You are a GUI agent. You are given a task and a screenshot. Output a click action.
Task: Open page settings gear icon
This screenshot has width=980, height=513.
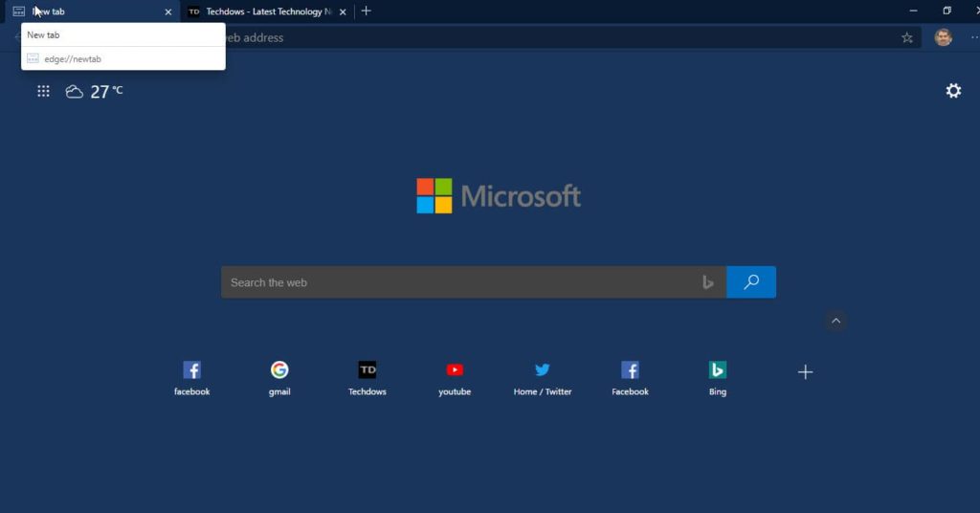(953, 91)
